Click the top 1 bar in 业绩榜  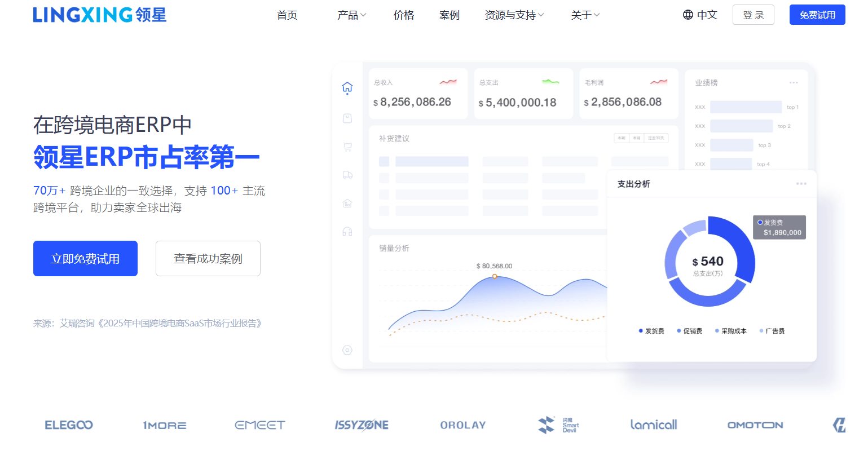[x=746, y=107]
